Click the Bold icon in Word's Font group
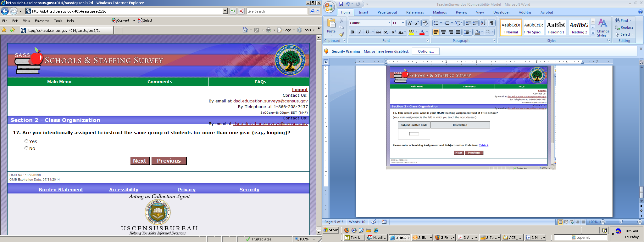Viewport: 644px width, 242px height. click(x=353, y=32)
